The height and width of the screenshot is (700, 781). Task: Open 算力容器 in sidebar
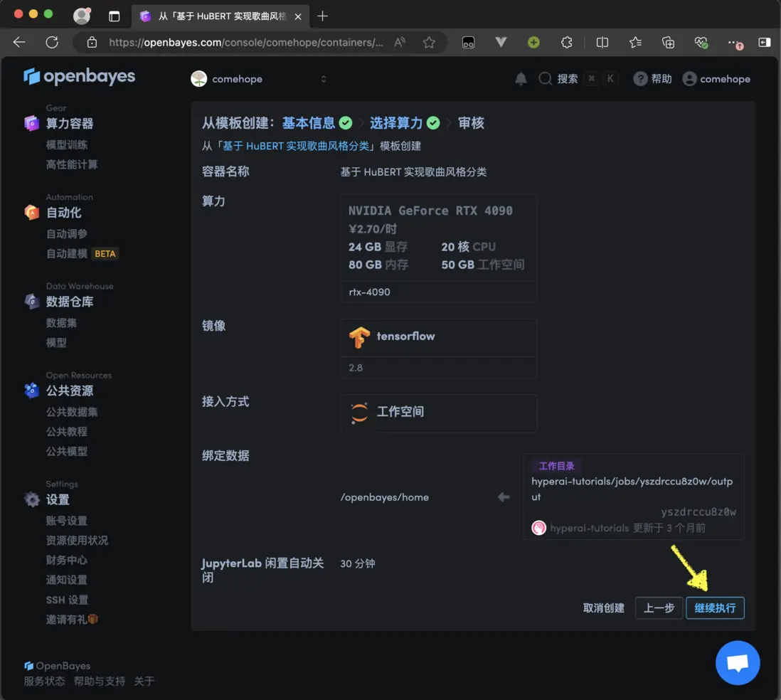click(70, 123)
